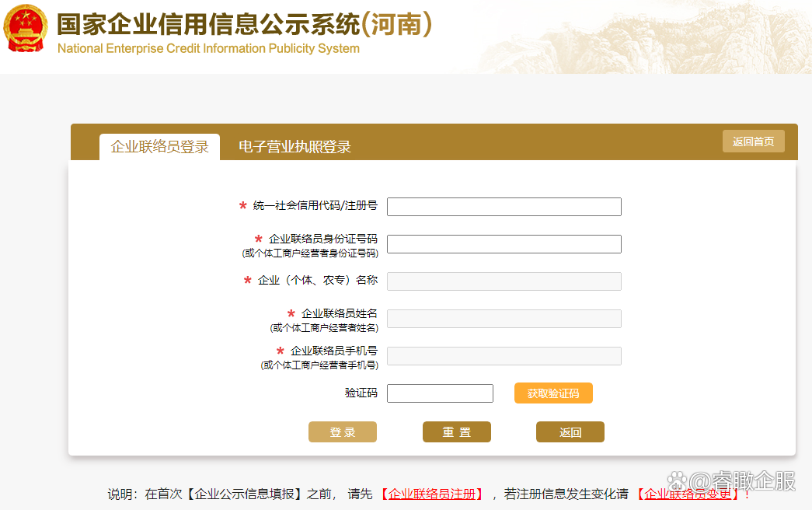Screen dimensions: 812x510
Task: Open the 企业联络员注册 link
Action: click(432, 494)
